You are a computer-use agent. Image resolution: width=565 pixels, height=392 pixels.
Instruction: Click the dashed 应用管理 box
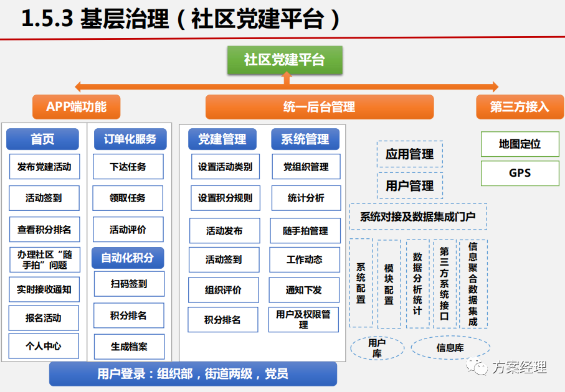pyautogui.click(x=409, y=155)
